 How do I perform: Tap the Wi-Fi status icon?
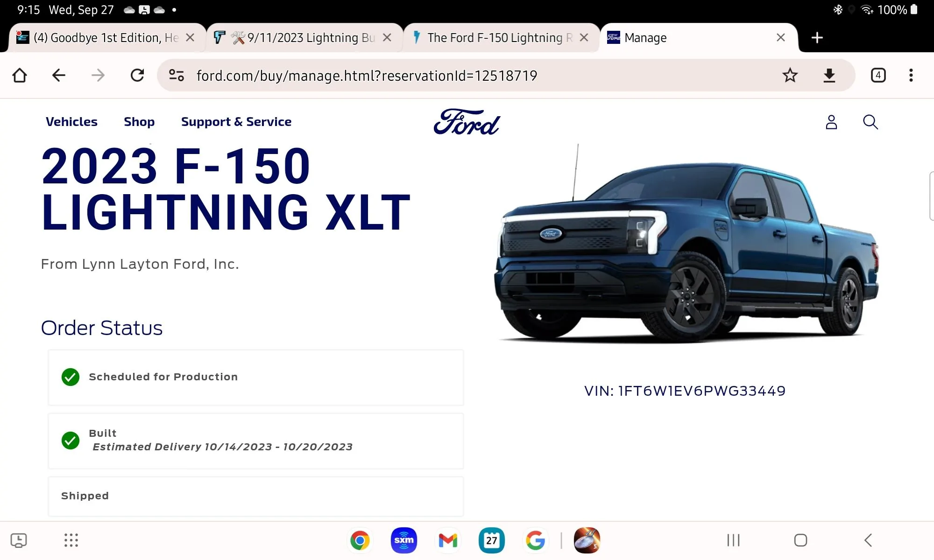point(867,10)
